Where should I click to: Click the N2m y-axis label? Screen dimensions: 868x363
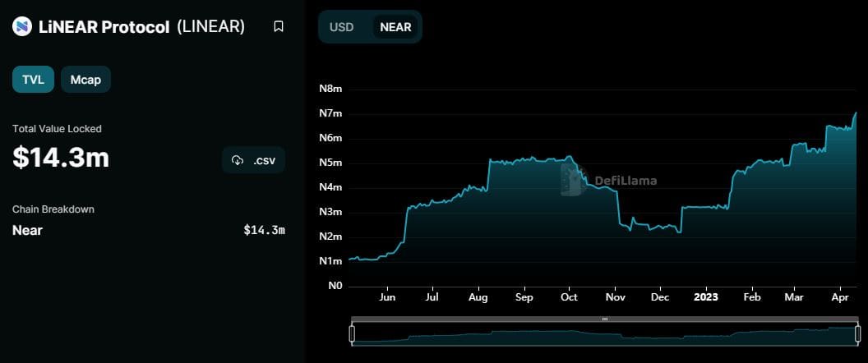(331, 237)
